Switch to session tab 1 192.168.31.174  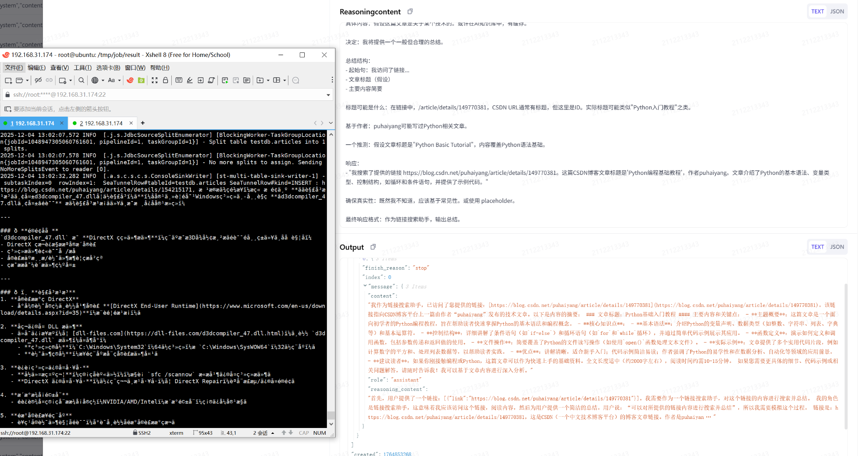[x=32, y=123]
